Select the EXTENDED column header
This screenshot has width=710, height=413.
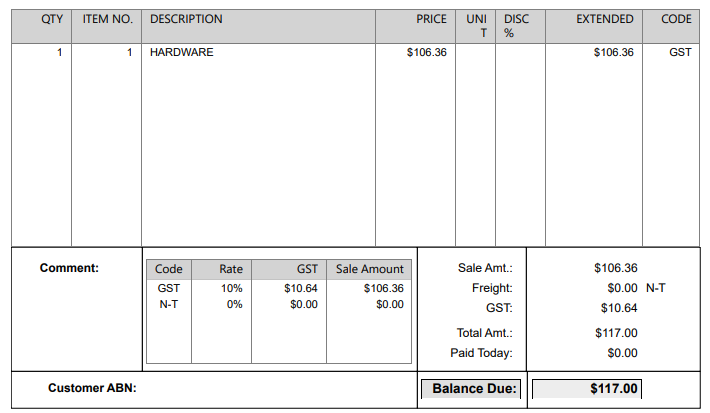(x=604, y=19)
